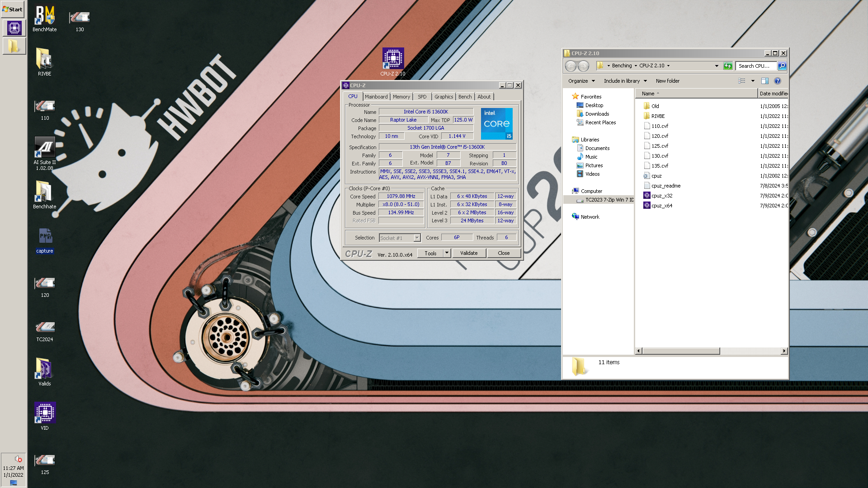Expand the address bar history dropdown
The height and width of the screenshot is (488, 868).
click(717, 66)
